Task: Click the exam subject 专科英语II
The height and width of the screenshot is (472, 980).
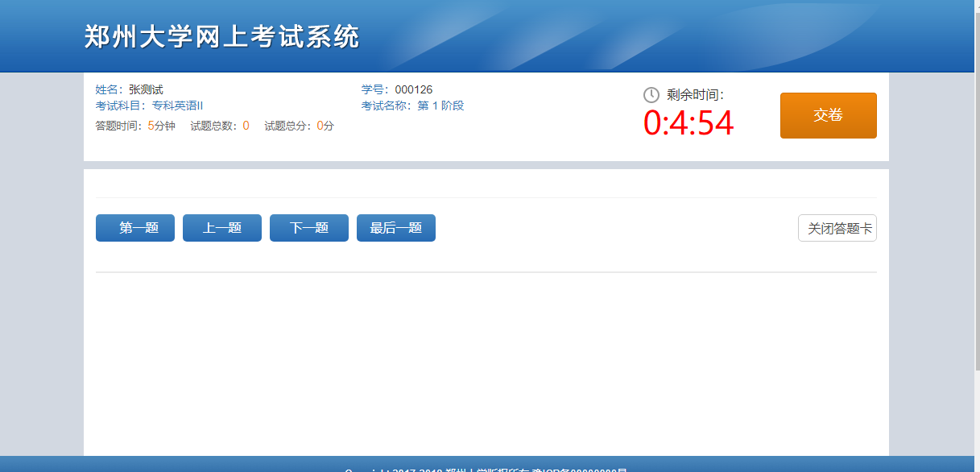Action: click(177, 106)
